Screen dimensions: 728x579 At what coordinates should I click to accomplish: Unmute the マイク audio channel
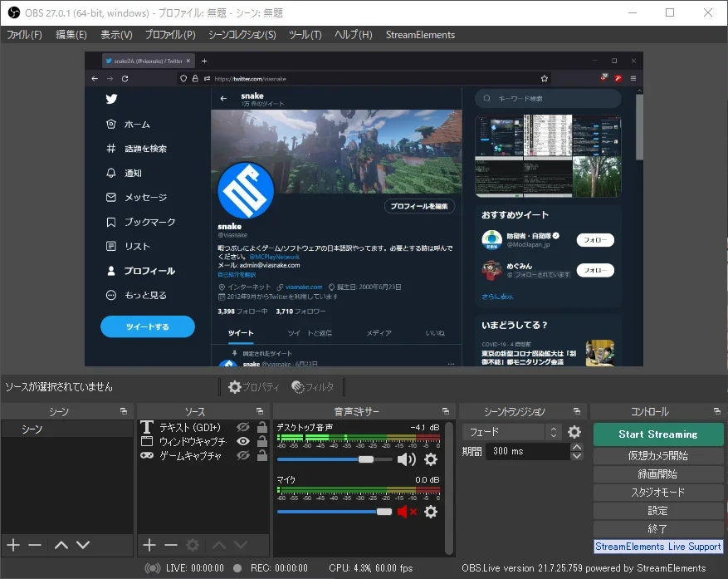pos(406,512)
